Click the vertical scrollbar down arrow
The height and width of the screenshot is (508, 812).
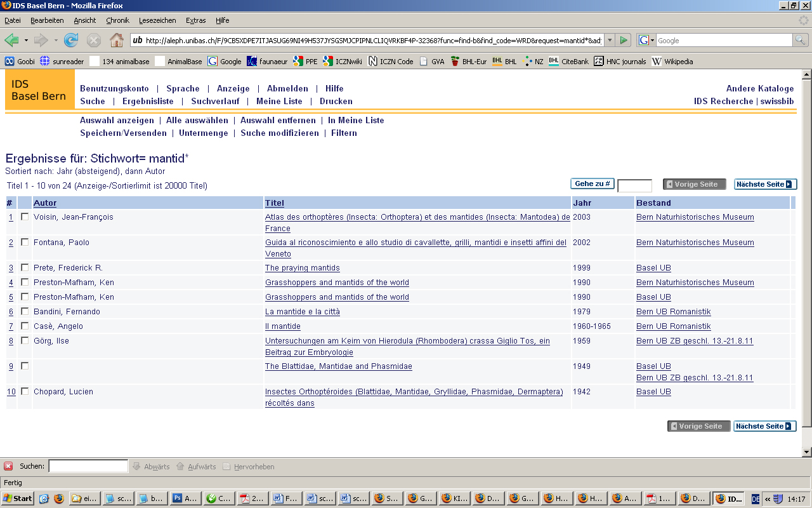pyautogui.click(x=806, y=451)
